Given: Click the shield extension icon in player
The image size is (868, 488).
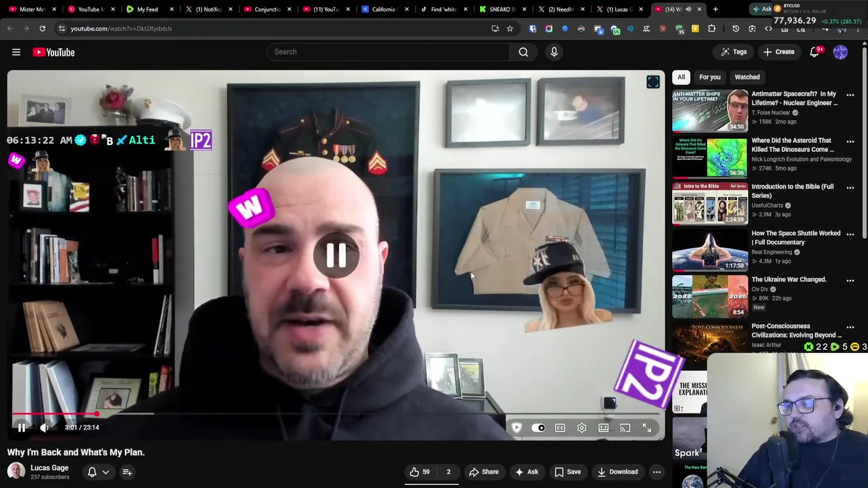Looking at the screenshot, I should coord(517,428).
